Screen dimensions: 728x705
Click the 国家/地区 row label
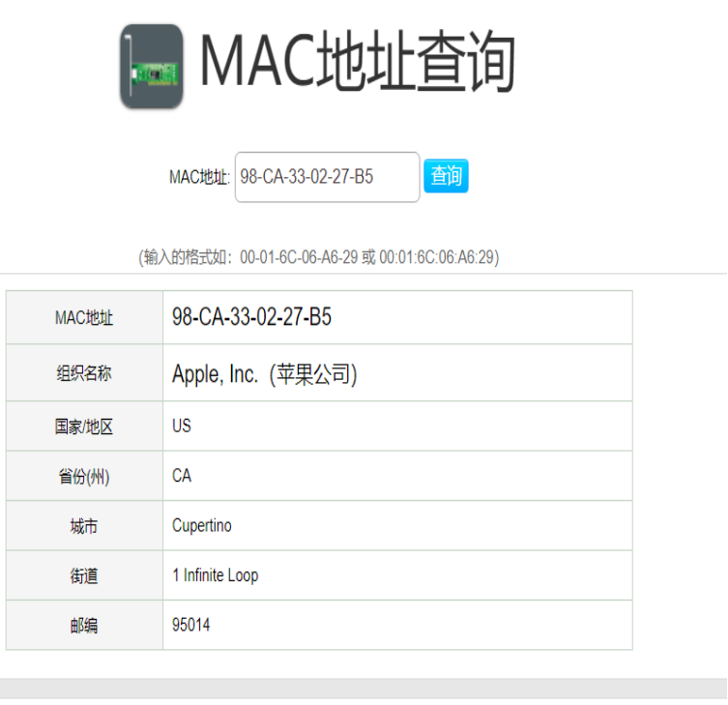tap(84, 426)
